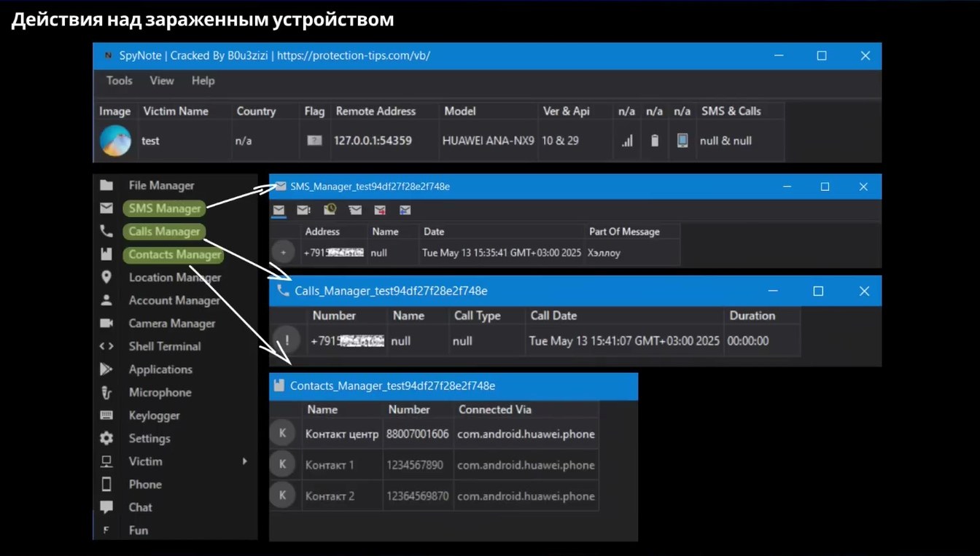
Task: Close the Calls_Manager window
Action: pyautogui.click(x=864, y=291)
